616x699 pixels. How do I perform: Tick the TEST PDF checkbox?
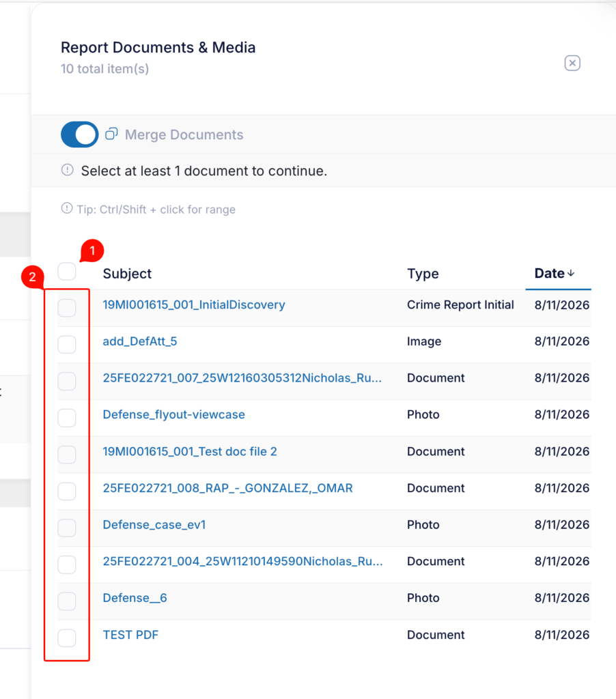point(67,638)
